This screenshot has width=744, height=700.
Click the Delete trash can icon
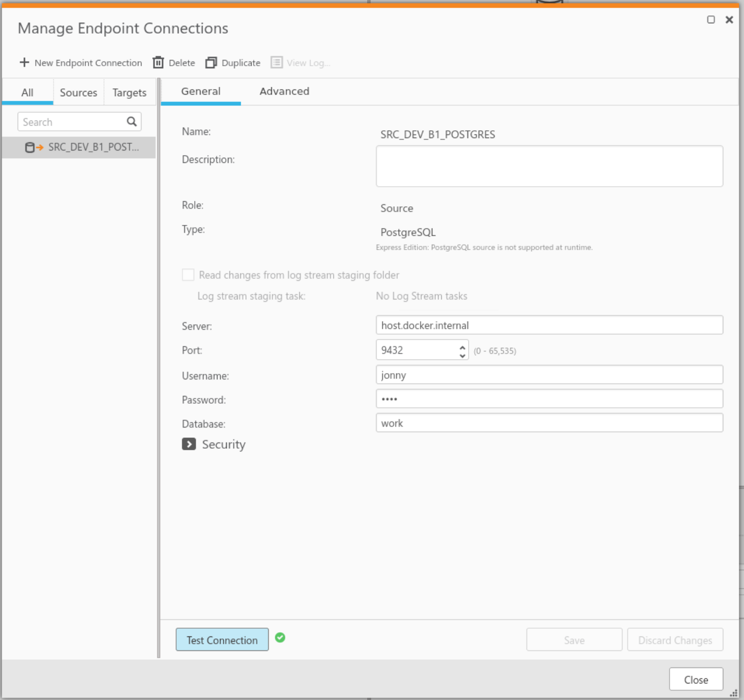(x=158, y=63)
